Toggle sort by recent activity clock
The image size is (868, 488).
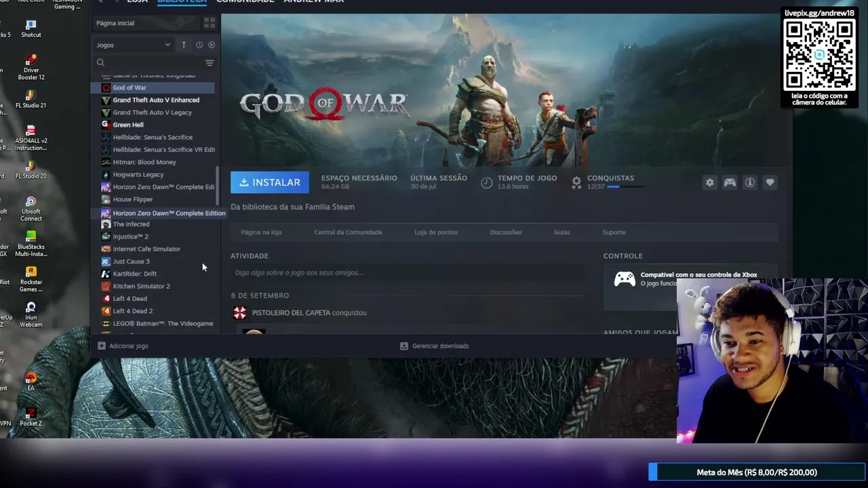click(199, 45)
